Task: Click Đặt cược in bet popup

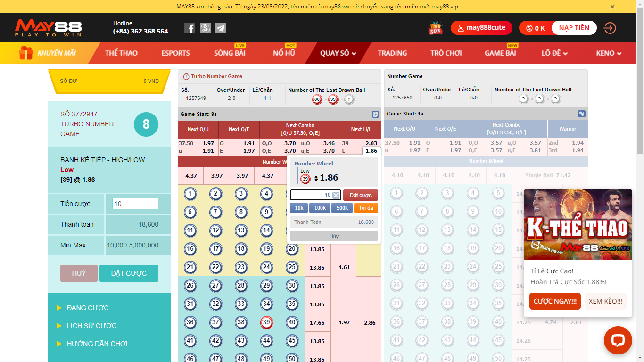Action: point(361,195)
